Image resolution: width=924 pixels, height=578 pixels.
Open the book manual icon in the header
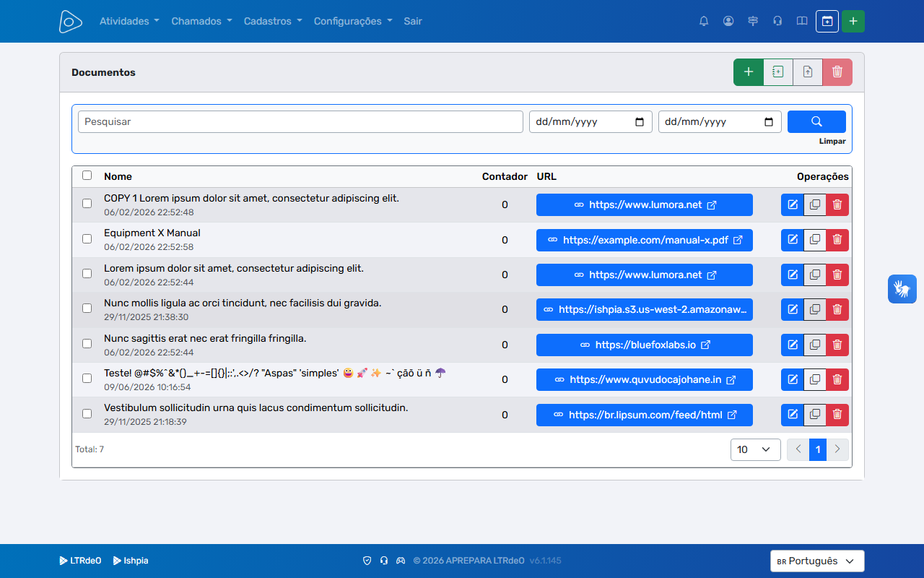click(x=802, y=21)
